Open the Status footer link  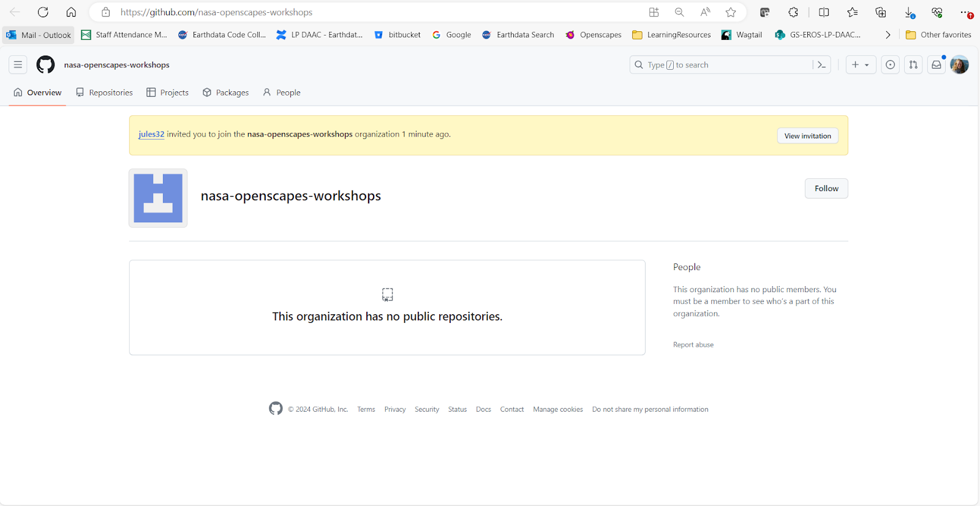(x=458, y=409)
